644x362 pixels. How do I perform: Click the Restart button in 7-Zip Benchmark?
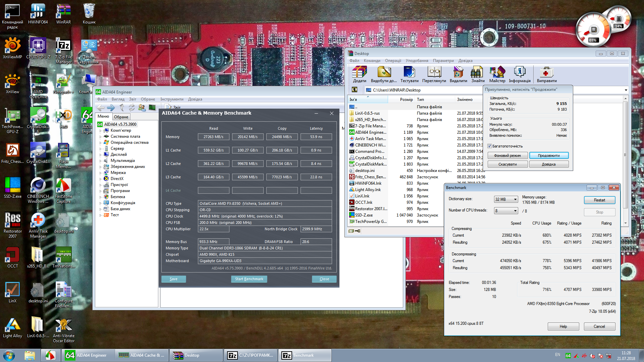click(599, 200)
